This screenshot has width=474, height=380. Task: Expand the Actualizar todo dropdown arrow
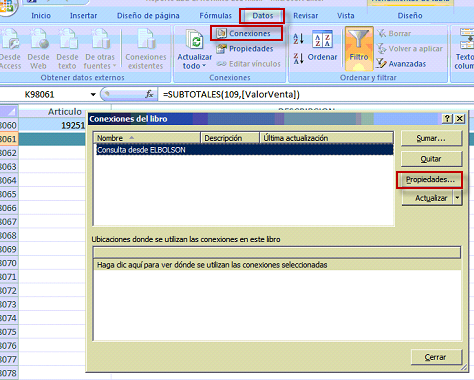pos(204,66)
